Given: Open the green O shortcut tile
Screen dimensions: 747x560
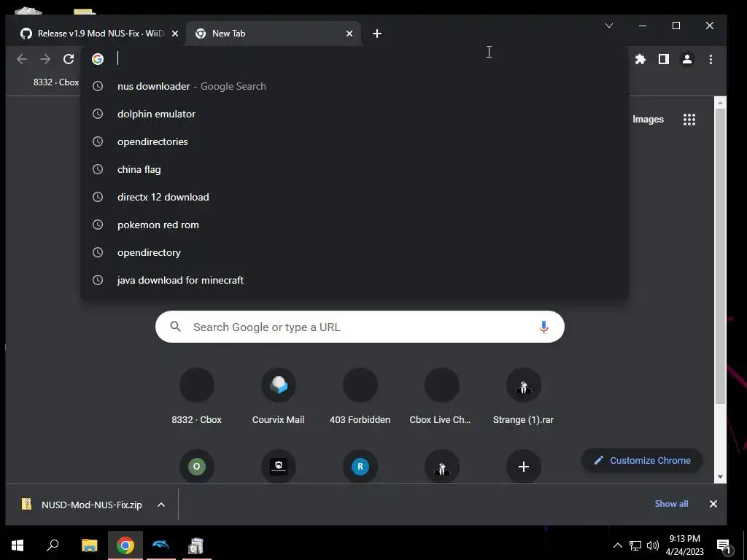Looking at the screenshot, I should (x=197, y=467).
